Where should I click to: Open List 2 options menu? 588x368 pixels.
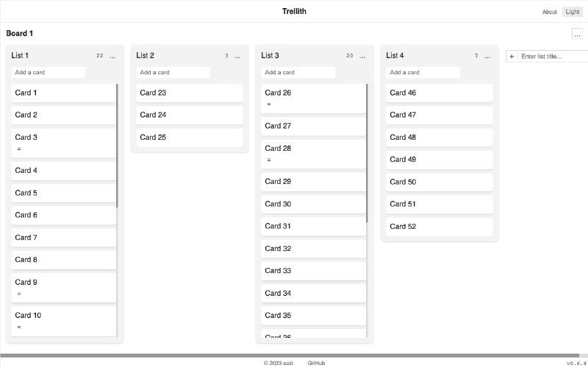pyautogui.click(x=237, y=56)
